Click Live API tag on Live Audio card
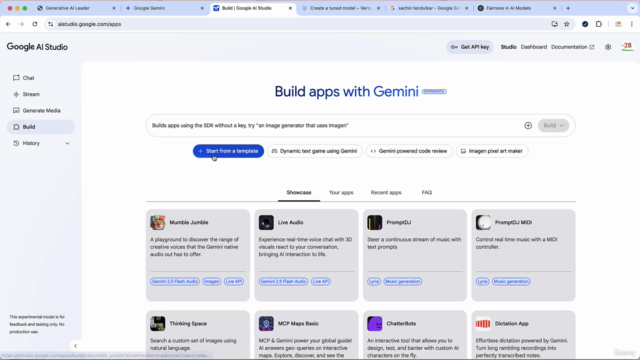The height and width of the screenshot is (360, 640). click(320, 281)
